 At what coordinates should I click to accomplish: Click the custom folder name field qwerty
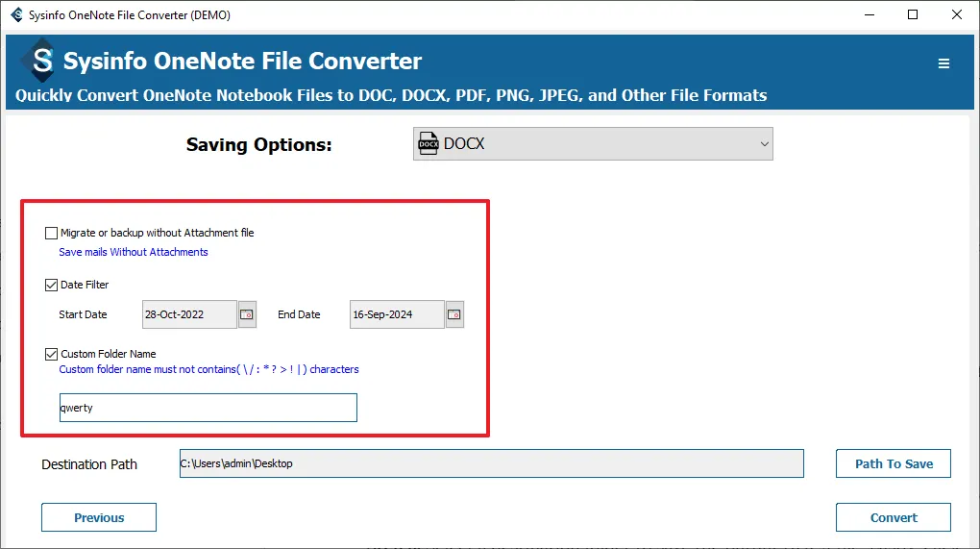coord(208,408)
